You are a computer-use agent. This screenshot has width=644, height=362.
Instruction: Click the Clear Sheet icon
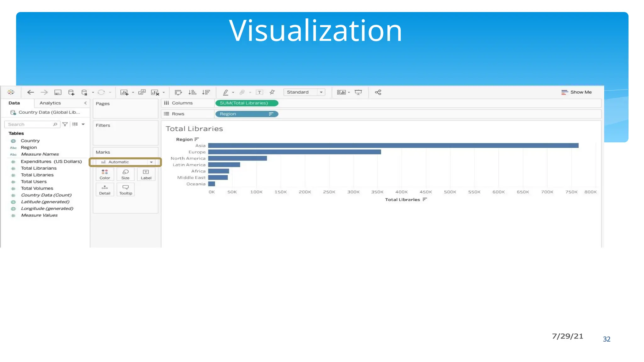(x=155, y=92)
